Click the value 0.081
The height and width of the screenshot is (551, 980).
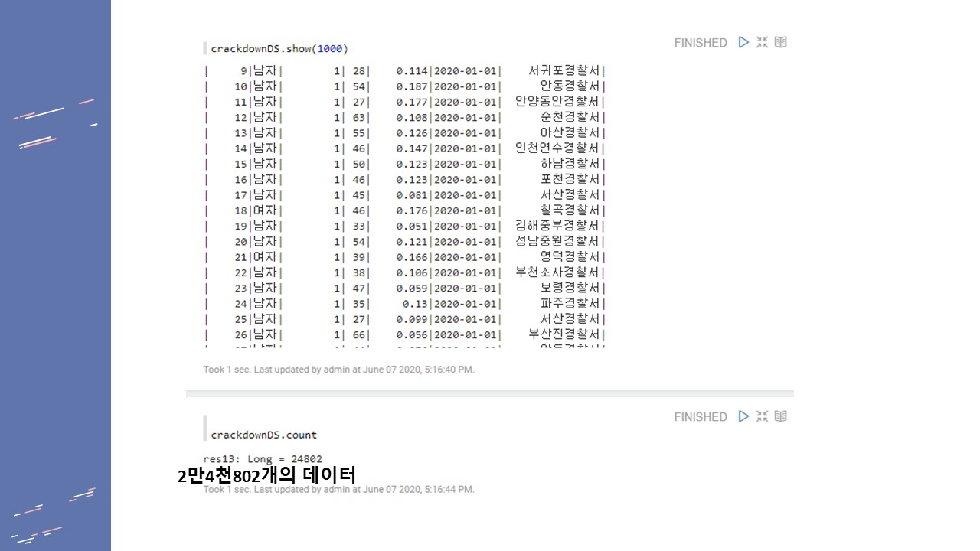(x=412, y=195)
